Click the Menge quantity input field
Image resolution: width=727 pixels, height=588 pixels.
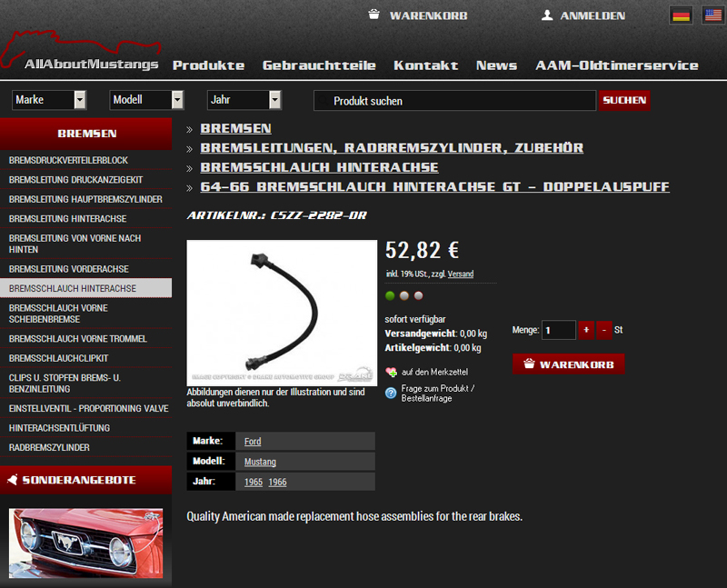[x=559, y=330]
